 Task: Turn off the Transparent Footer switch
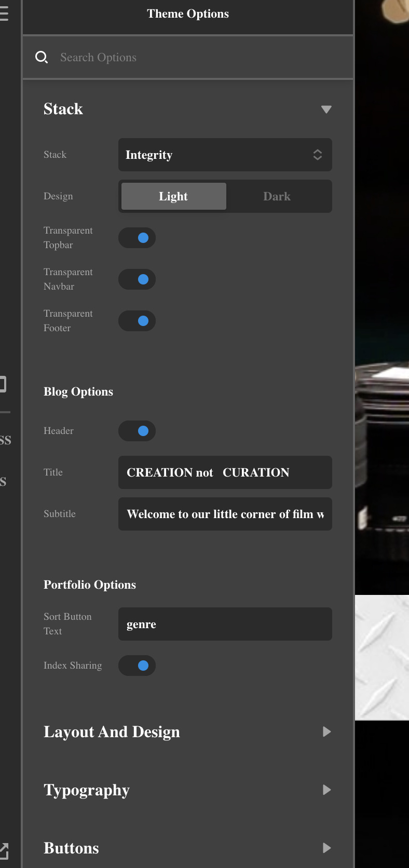[137, 321]
